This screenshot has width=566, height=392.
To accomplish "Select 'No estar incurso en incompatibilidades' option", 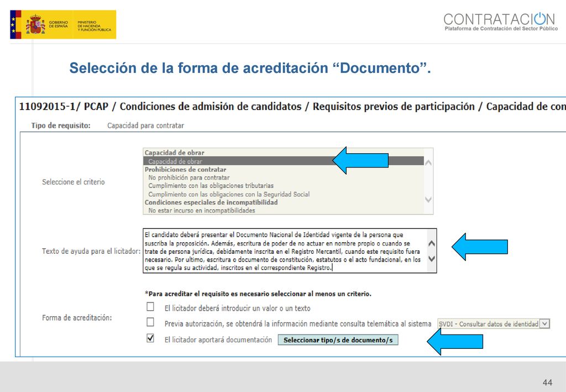I will point(201,211).
